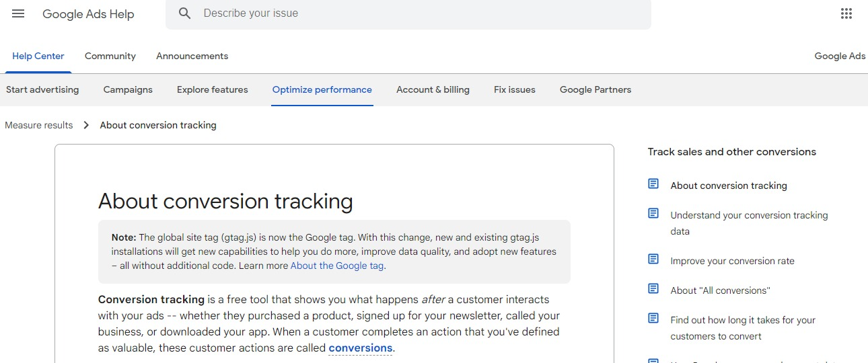Go to Account & billing section

(x=433, y=90)
